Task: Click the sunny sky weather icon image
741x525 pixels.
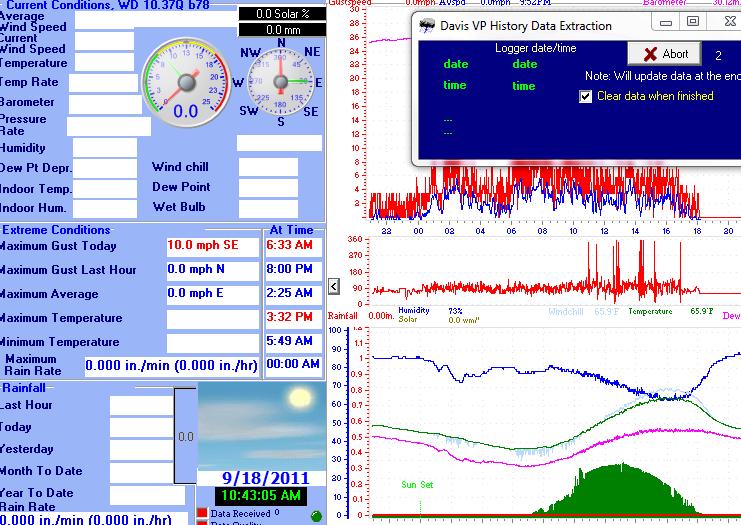Action: (261, 426)
